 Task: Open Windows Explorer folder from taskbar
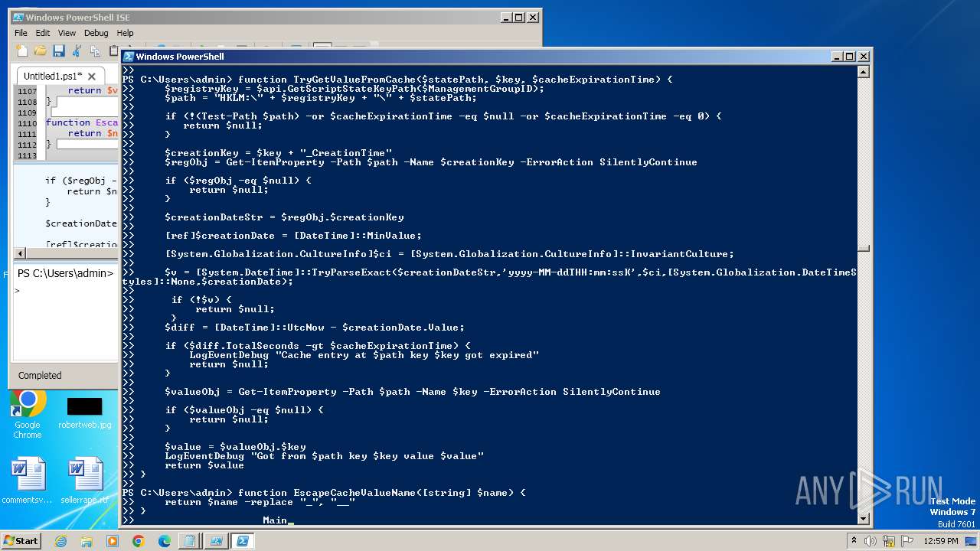[x=87, y=541]
